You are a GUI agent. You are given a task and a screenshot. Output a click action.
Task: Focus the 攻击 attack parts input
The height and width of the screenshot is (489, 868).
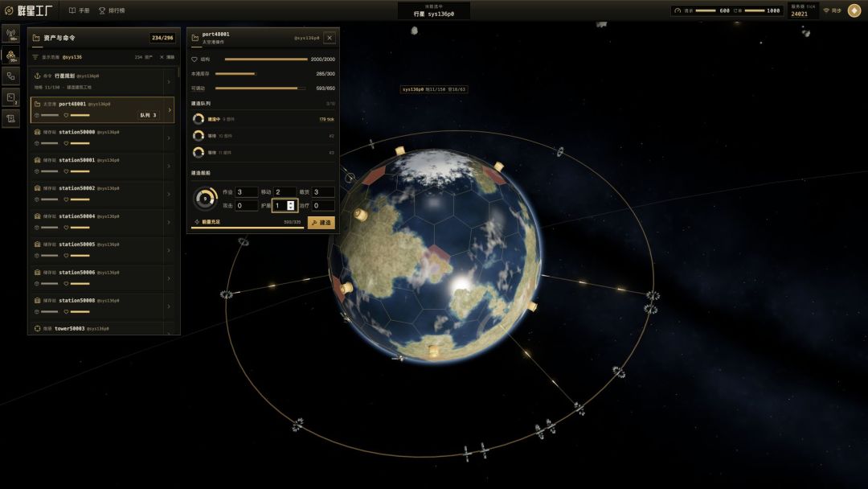pyautogui.click(x=247, y=205)
